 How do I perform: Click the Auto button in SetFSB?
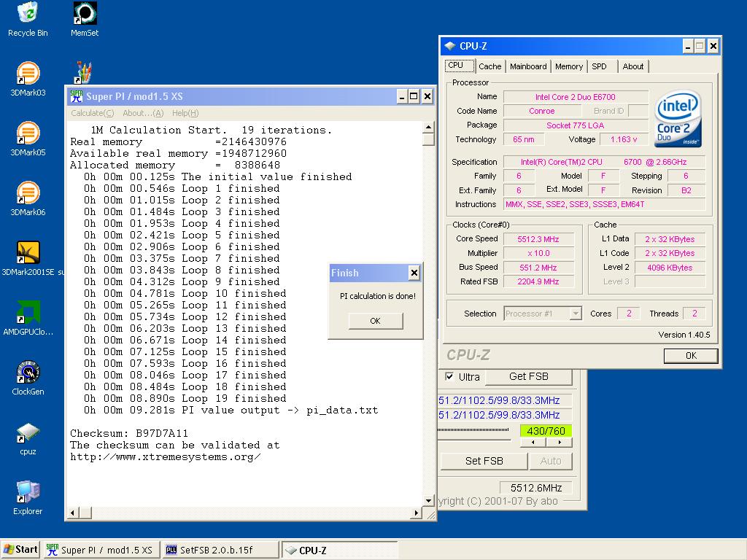click(x=550, y=461)
